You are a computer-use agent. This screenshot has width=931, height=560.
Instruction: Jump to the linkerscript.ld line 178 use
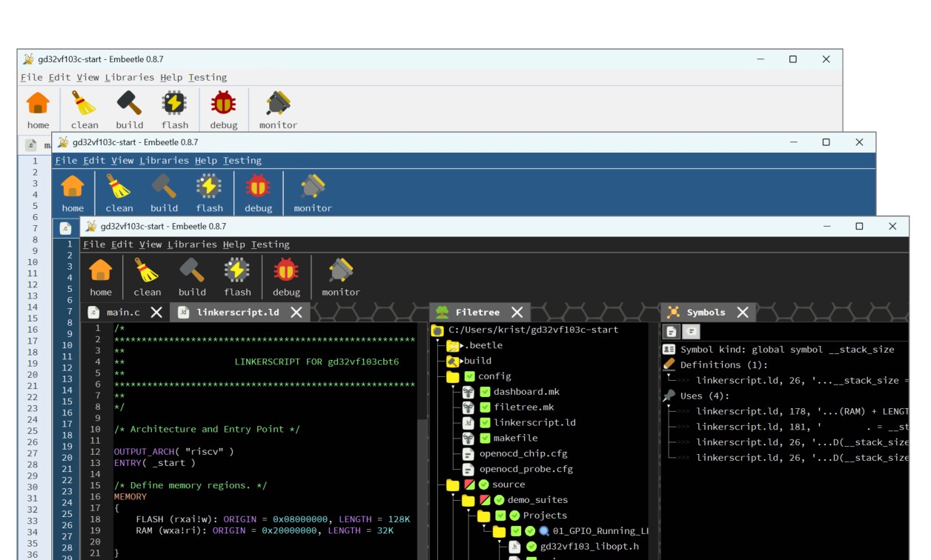(x=802, y=411)
